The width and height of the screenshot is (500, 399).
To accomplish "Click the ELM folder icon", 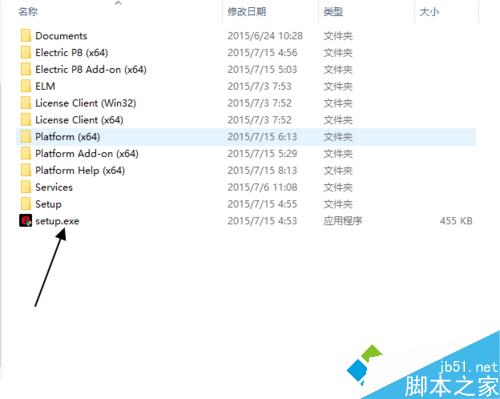I will pos(26,86).
